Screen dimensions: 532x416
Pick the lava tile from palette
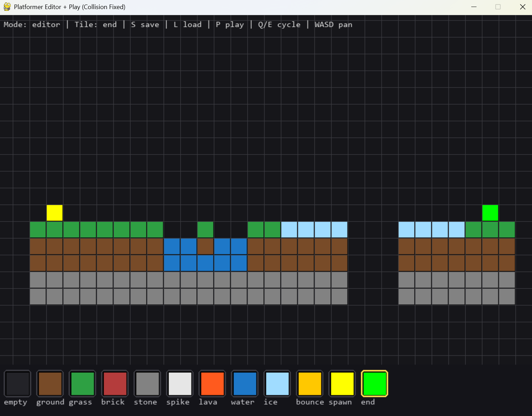click(x=212, y=384)
